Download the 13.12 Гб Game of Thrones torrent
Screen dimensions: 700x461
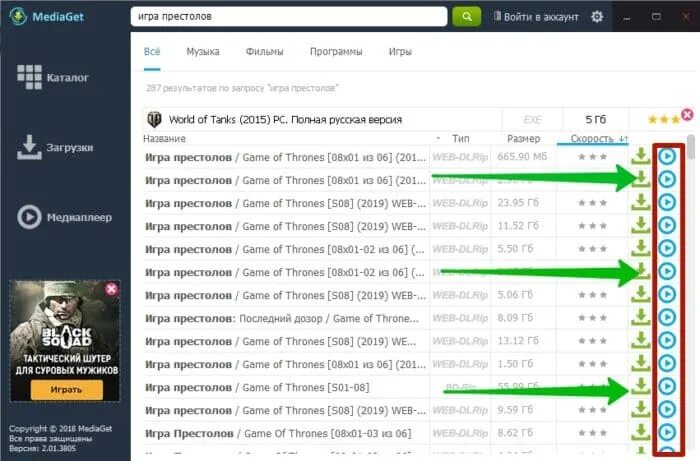click(641, 341)
